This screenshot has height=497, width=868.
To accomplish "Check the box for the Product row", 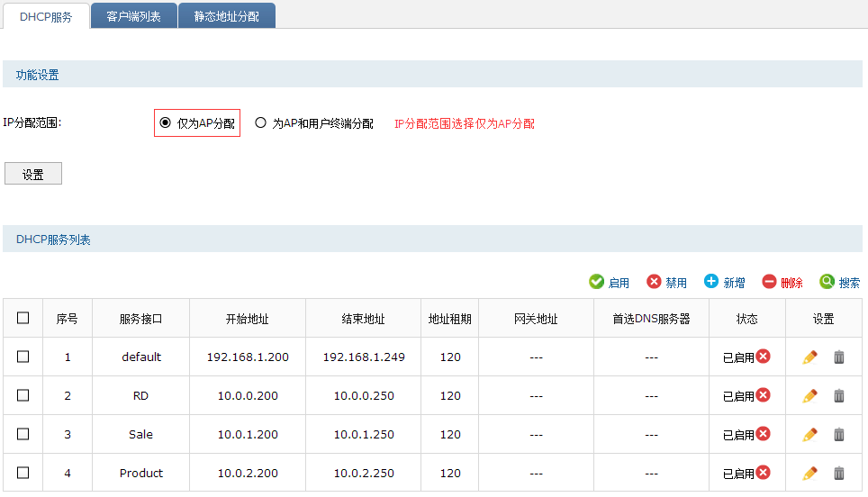I will (x=23, y=473).
